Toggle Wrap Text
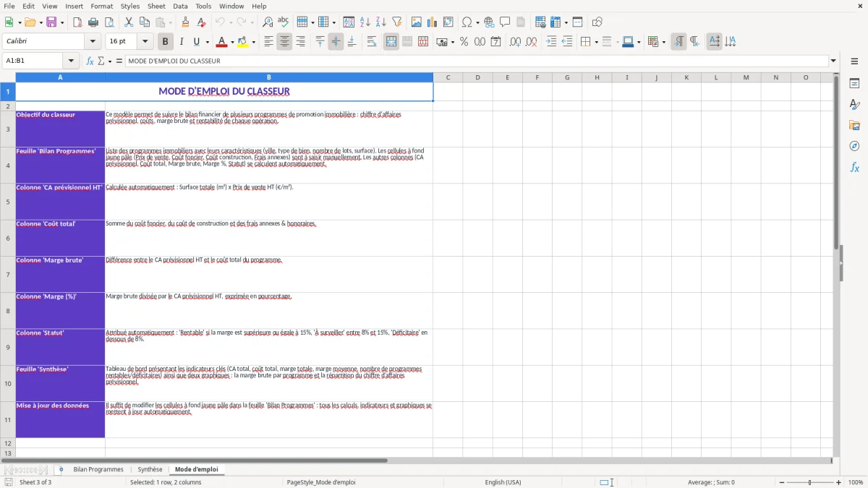 [x=372, y=42]
